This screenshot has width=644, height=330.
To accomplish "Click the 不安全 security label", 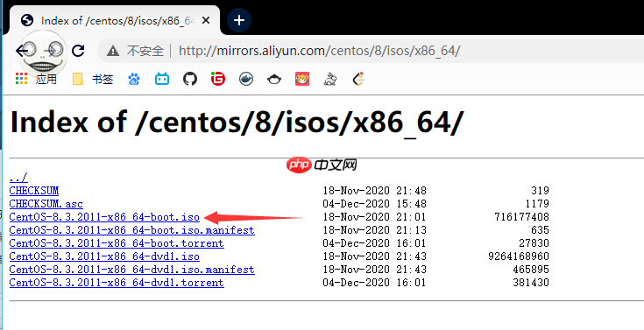I will click(145, 51).
